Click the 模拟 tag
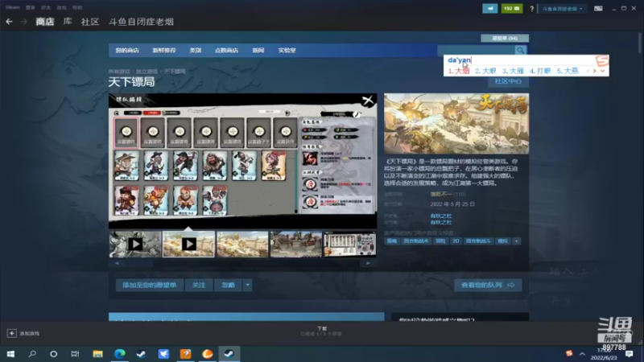The height and width of the screenshot is (362, 644). coord(502,241)
